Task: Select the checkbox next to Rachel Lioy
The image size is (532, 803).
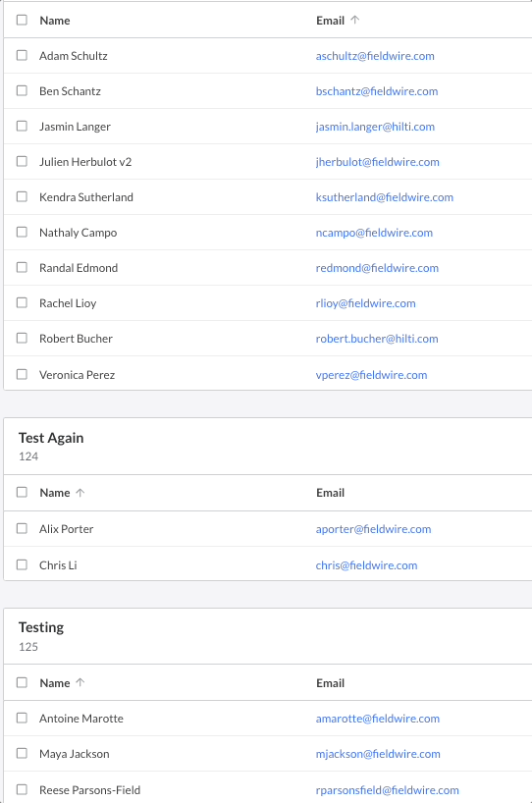Action: point(22,302)
